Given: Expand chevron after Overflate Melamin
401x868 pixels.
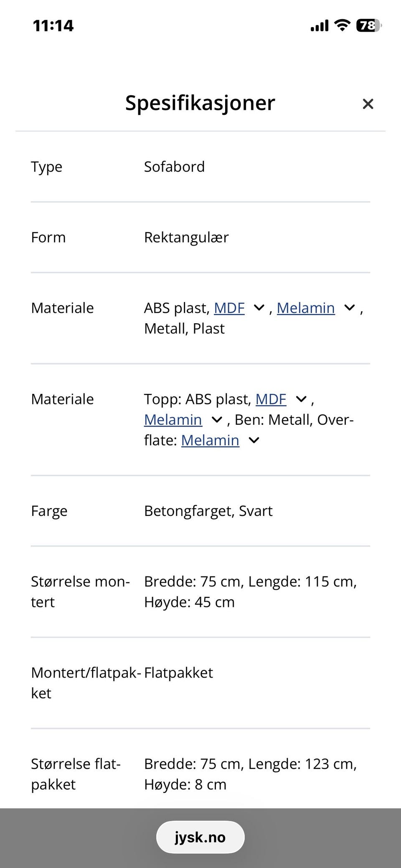Looking at the screenshot, I should click(254, 440).
